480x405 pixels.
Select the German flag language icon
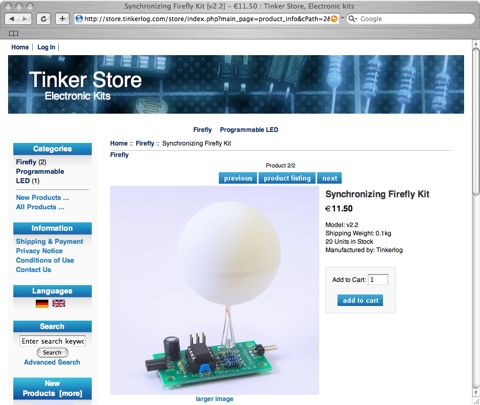pyautogui.click(x=42, y=303)
